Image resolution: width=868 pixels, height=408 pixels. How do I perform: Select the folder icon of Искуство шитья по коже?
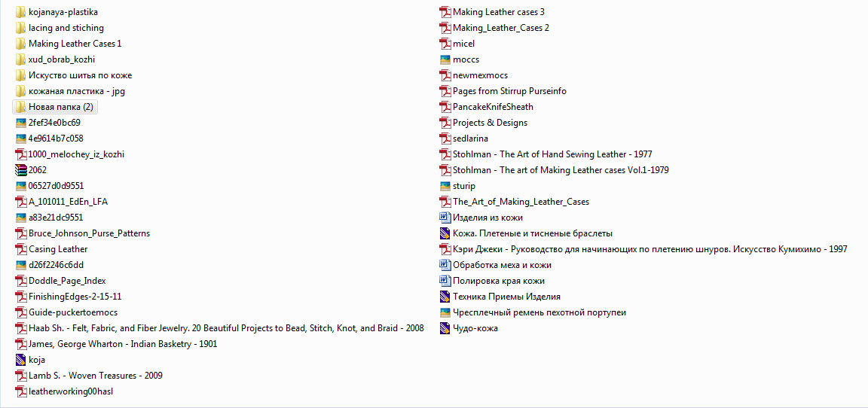20,75
